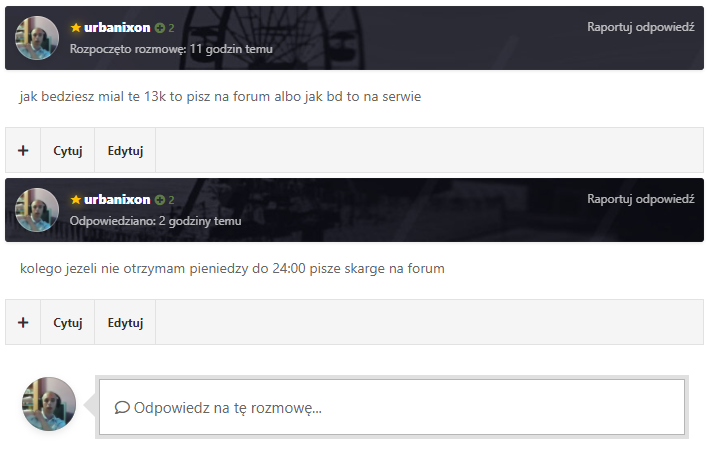Image resolution: width=710 pixels, height=456 pixels.
Task: Open the urbanixon avatar in the second post header
Action: point(37,210)
